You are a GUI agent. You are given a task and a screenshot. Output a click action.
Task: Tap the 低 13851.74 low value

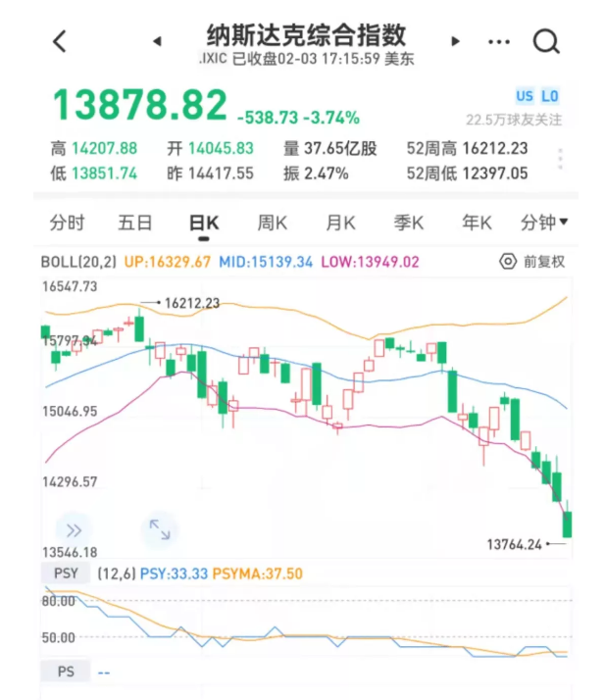coord(94,174)
